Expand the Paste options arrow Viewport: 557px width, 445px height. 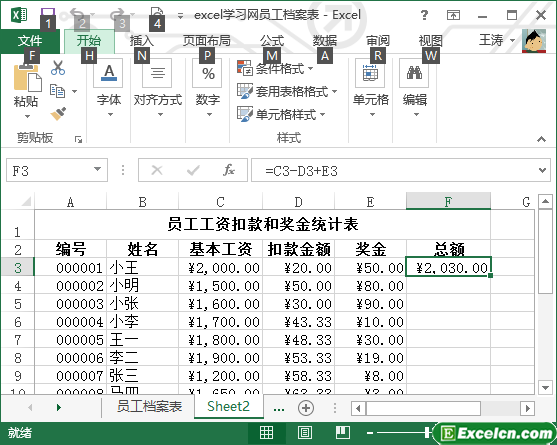click(27, 116)
